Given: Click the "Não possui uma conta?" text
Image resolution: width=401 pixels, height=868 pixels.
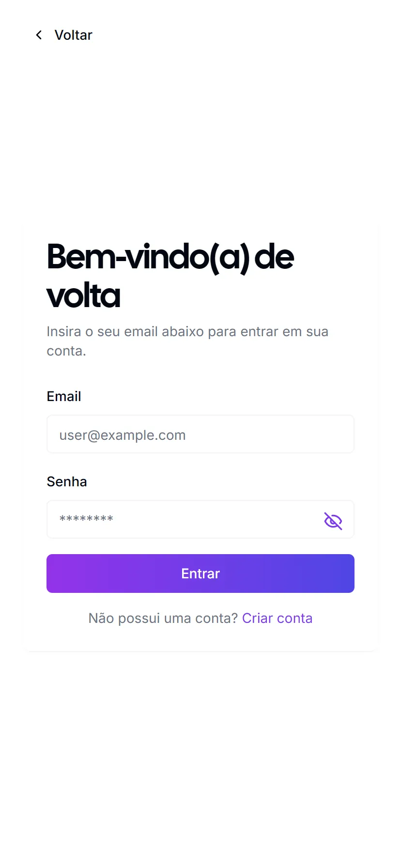Looking at the screenshot, I should pos(163,618).
